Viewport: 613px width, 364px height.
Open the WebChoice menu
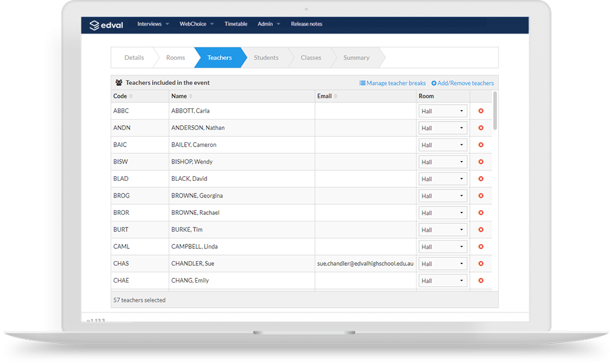tap(196, 24)
